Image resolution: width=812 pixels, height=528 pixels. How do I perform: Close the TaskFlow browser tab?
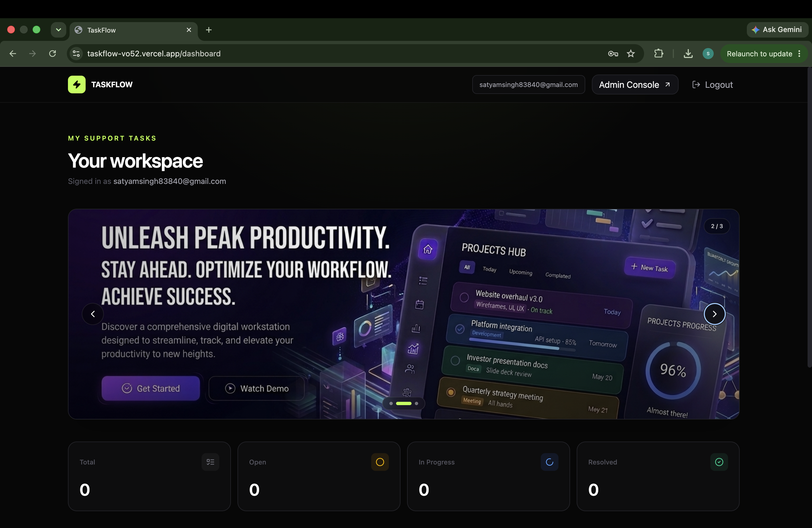pos(189,30)
